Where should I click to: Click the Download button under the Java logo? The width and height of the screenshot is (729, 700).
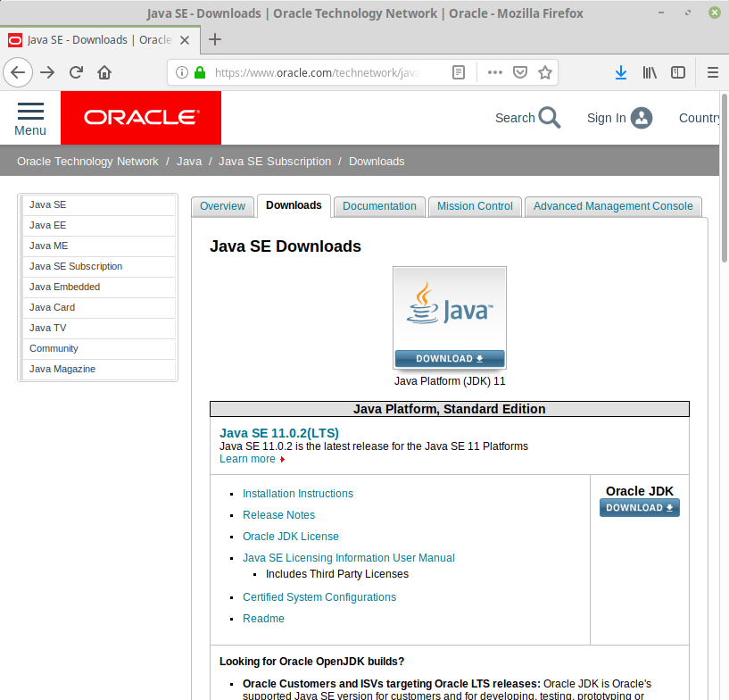click(x=450, y=359)
